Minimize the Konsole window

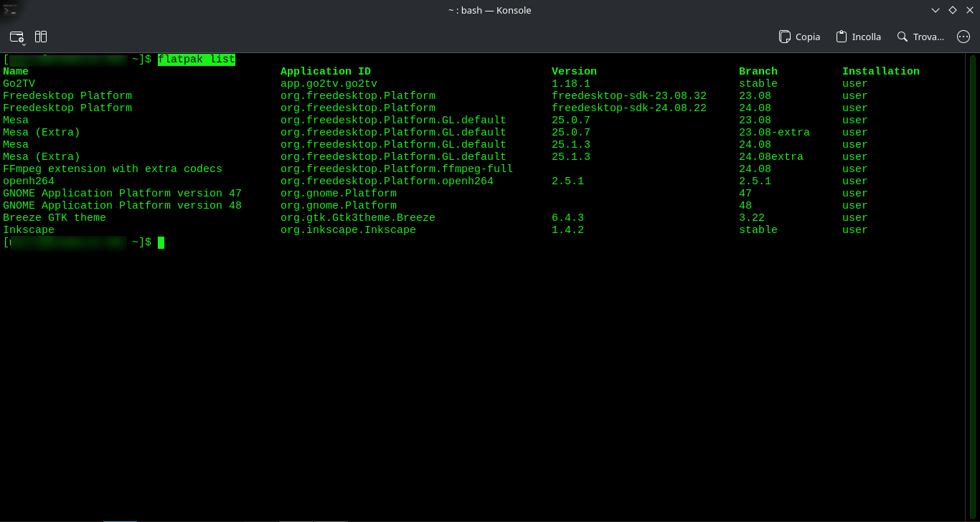tap(936, 10)
